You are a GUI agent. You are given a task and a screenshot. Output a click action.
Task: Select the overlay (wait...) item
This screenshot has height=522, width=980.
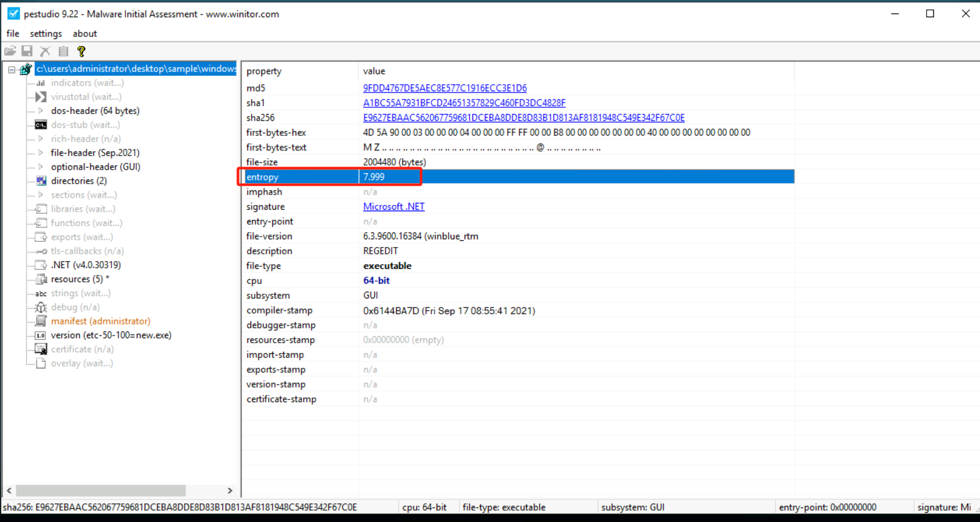click(x=82, y=363)
